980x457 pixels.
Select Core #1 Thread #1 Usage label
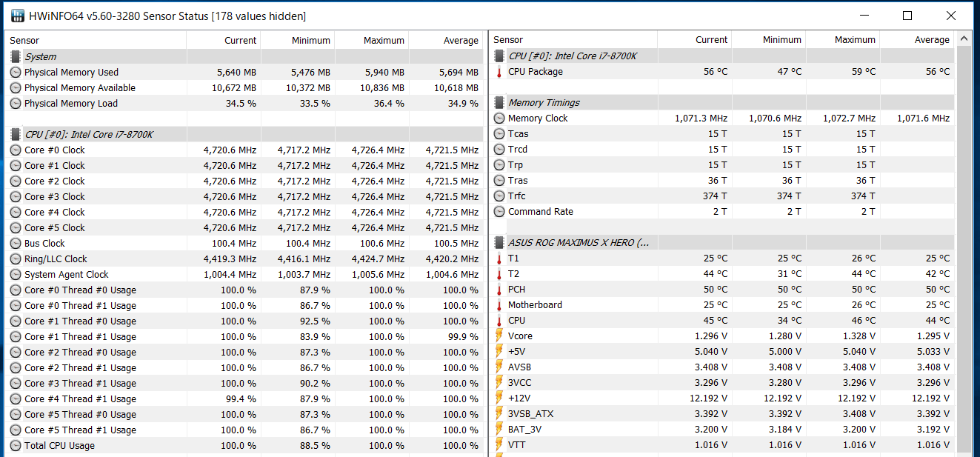point(80,336)
